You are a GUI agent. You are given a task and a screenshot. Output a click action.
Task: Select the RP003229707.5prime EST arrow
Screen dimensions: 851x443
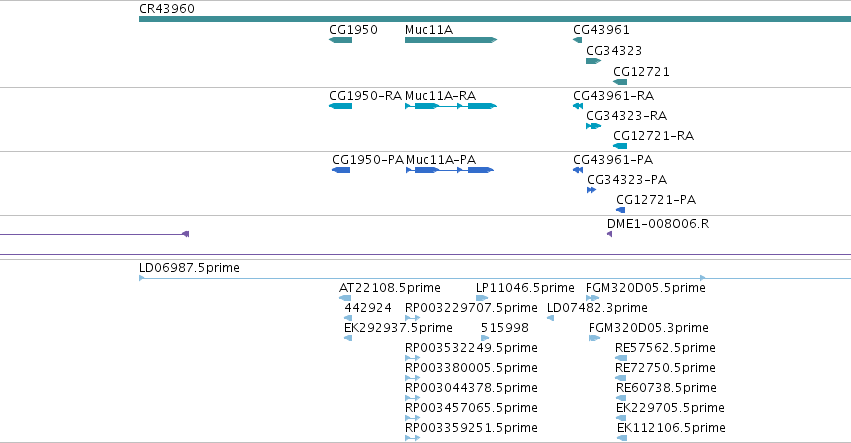point(412,318)
